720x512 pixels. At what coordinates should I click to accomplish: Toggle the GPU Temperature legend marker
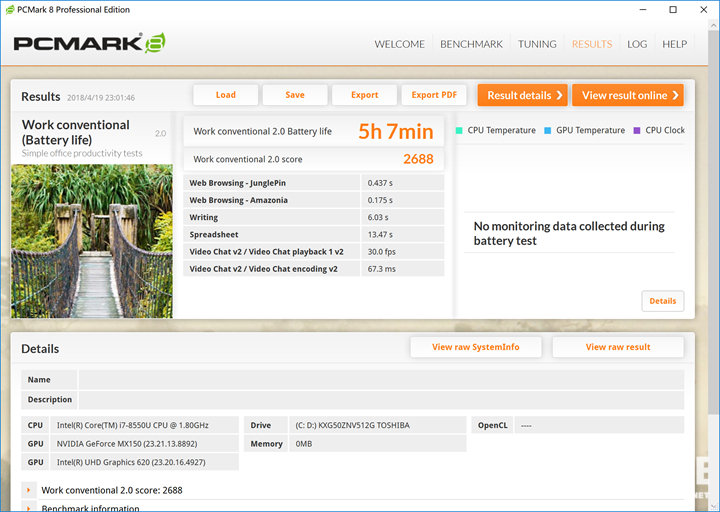[548, 130]
